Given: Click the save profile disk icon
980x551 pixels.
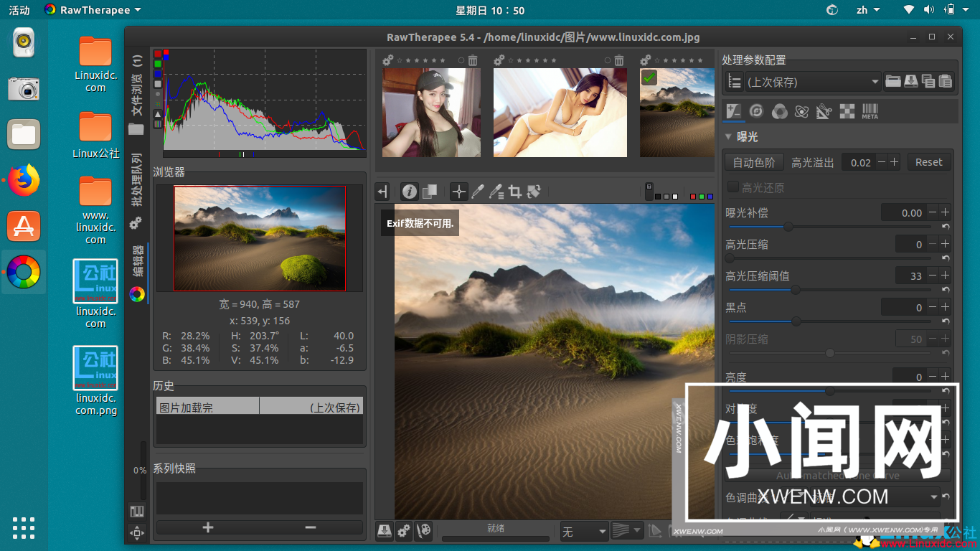Looking at the screenshot, I should pyautogui.click(x=910, y=81).
